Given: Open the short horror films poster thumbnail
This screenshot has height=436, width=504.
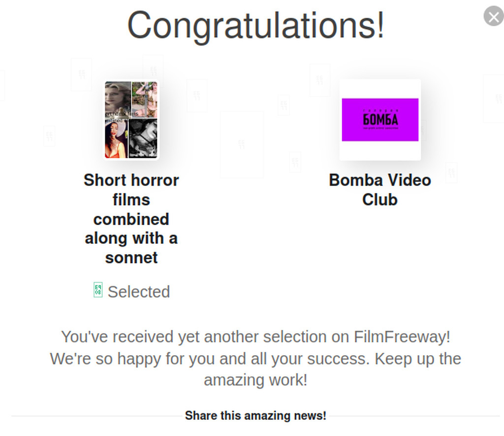Looking at the screenshot, I should [x=131, y=120].
